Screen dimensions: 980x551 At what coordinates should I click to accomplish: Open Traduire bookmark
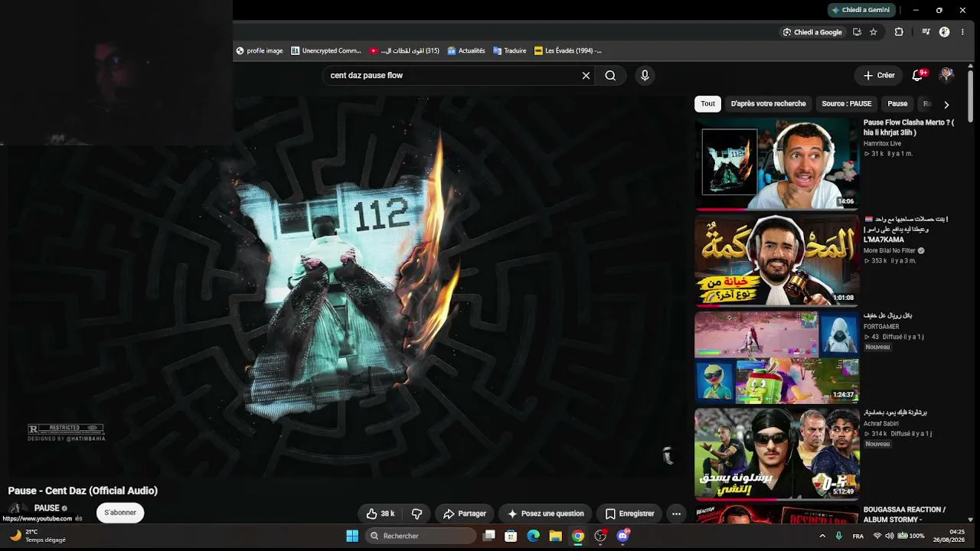(x=510, y=51)
